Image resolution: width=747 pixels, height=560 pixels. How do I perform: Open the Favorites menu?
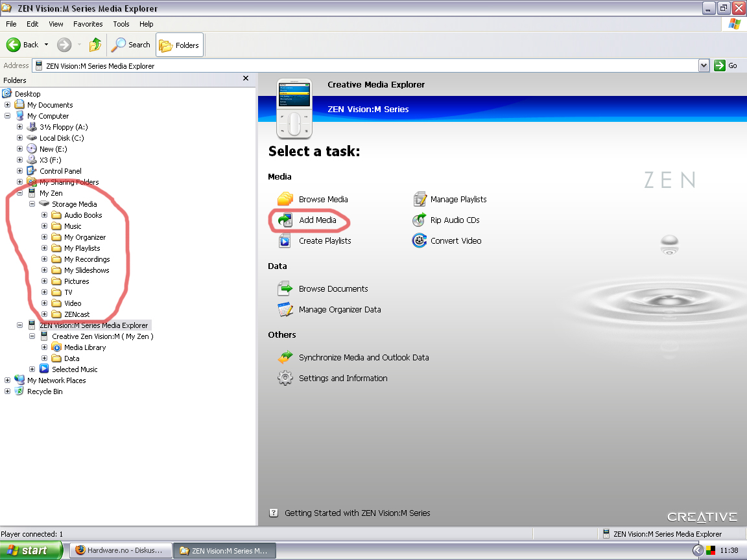(x=88, y=24)
